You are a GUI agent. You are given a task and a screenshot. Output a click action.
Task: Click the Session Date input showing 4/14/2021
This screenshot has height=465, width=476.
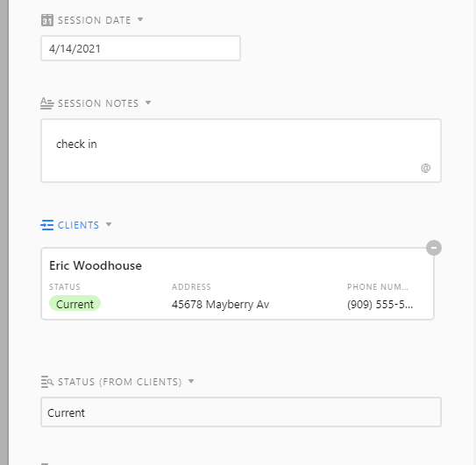click(x=141, y=48)
